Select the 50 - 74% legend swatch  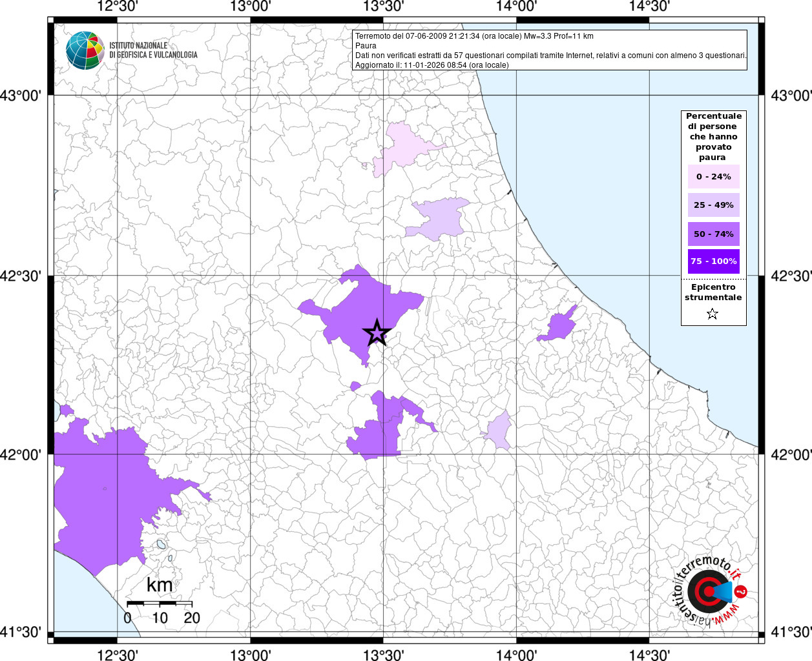pos(713,234)
